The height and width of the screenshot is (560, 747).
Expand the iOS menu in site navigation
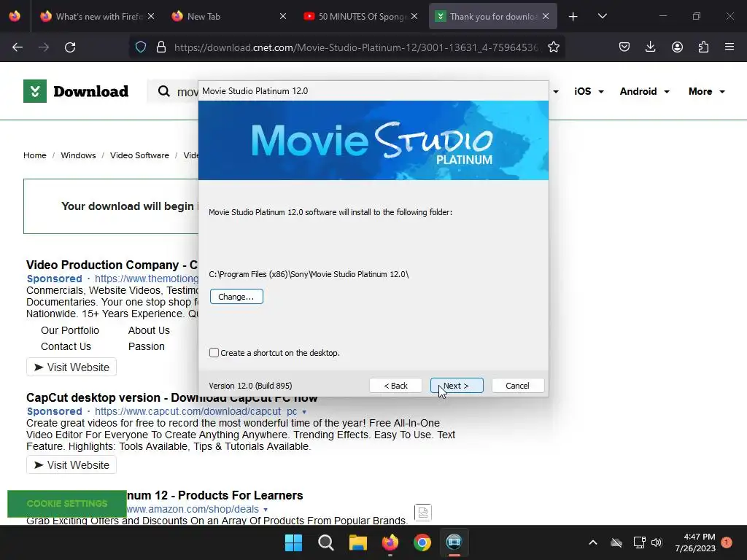pos(589,91)
